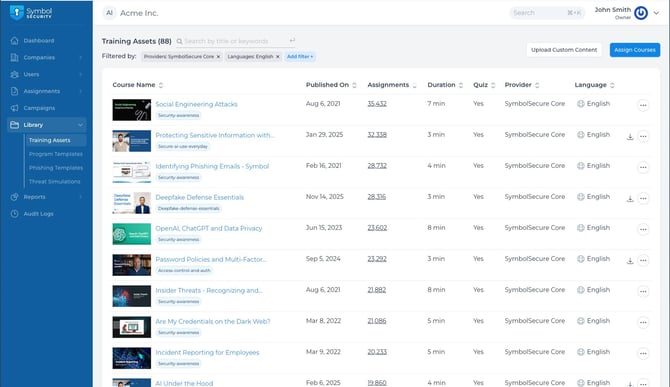670x387 pixels.
Task: Open Deepfake Defense Essentials course link
Action: click(x=200, y=197)
